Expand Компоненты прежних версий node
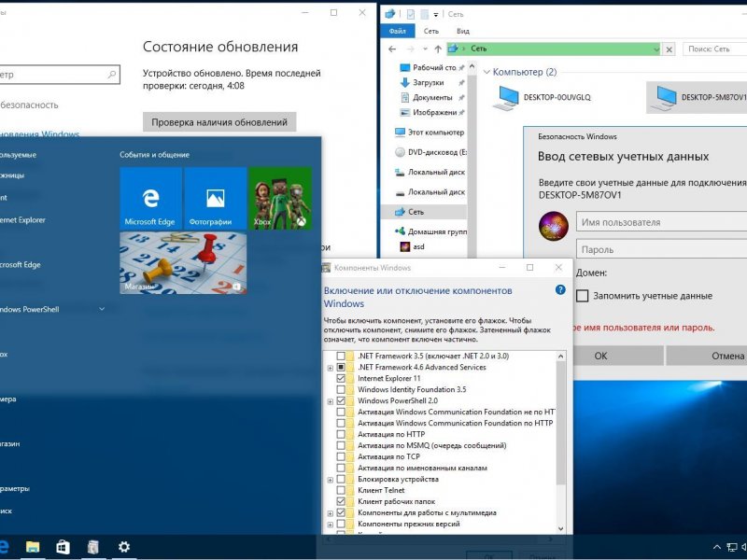Viewport: 747px width, 560px height. pyautogui.click(x=331, y=525)
